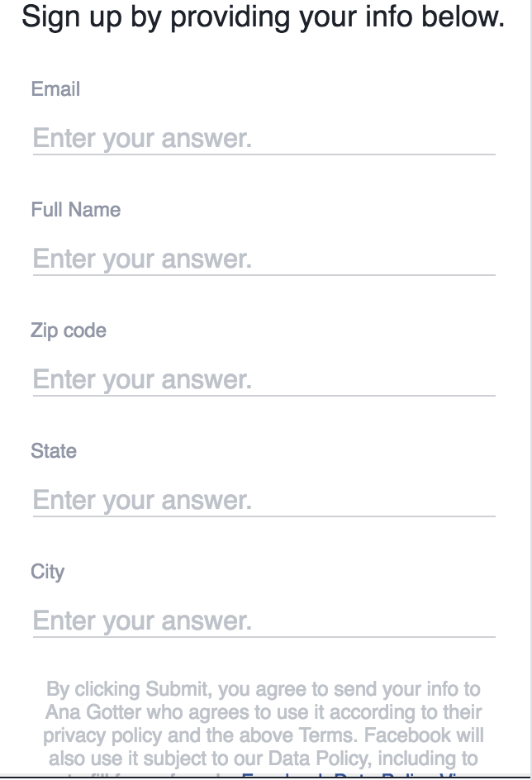The height and width of the screenshot is (780, 532).
Task: Click the 'By clicking Submit' disclaimer line
Action: (264, 689)
